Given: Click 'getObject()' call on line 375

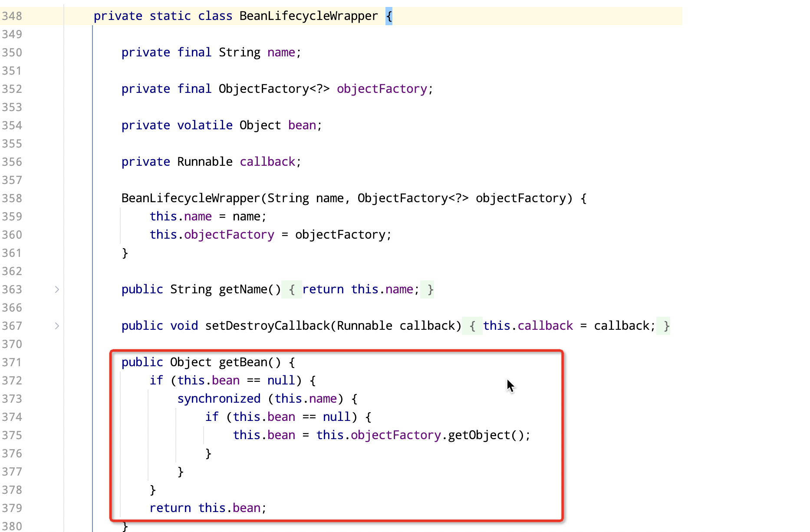Looking at the screenshot, I should pyautogui.click(x=486, y=435).
